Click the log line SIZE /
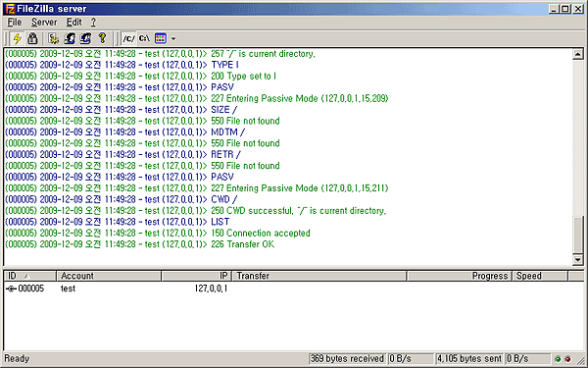 tap(122, 110)
